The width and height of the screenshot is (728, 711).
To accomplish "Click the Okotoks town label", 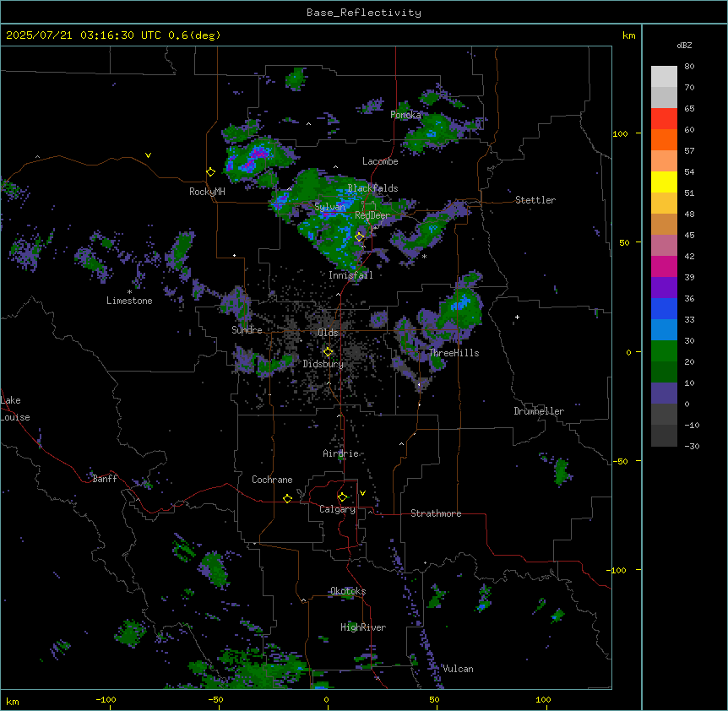I will [x=348, y=591].
